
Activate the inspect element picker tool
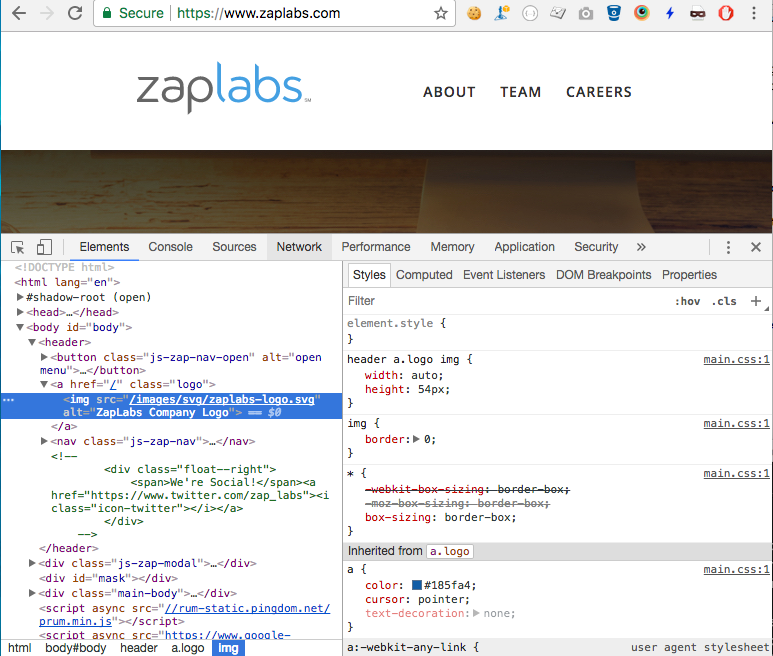click(x=18, y=247)
